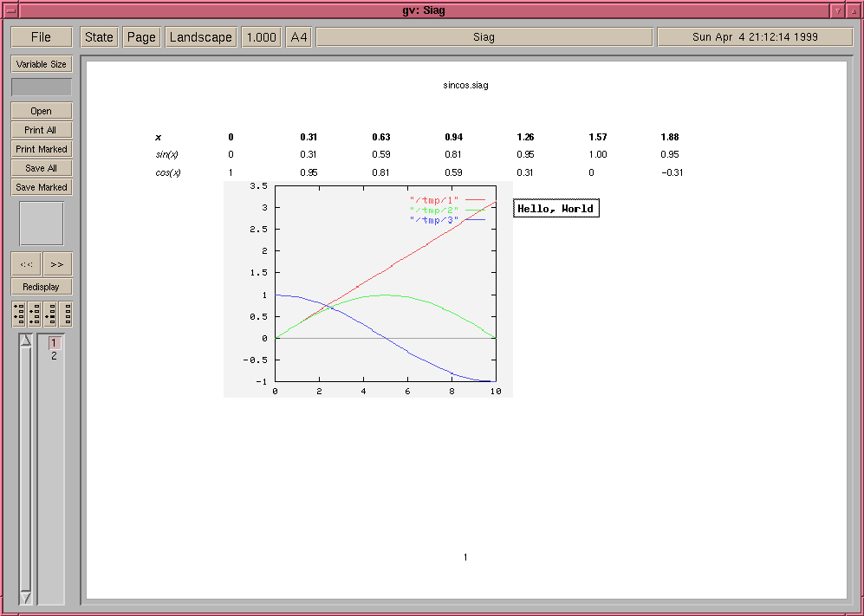Mark even pages with the toggle icon
864x616 pixels.
(35, 314)
